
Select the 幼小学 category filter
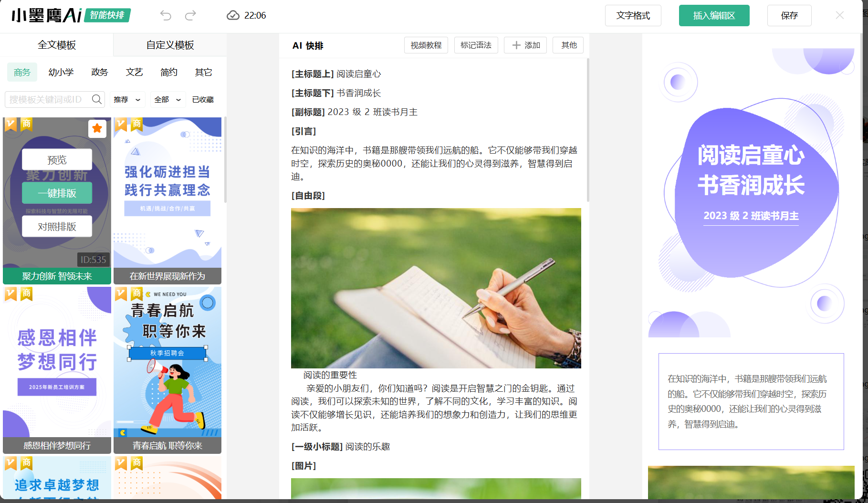(61, 72)
